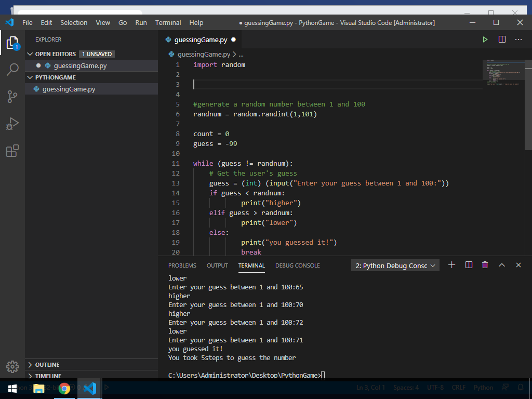Open the Python Debug Console terminal selector

coord(395,265)
